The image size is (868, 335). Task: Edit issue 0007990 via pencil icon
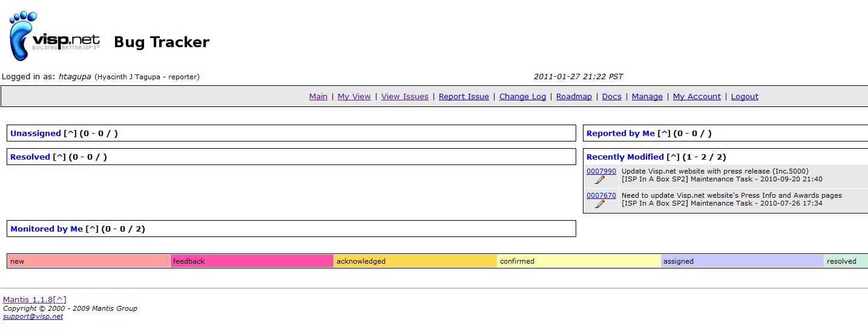tap(600, 180)
